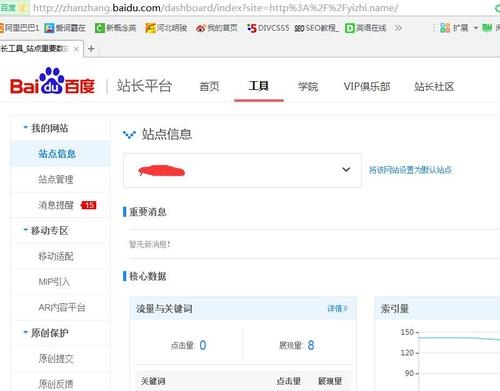The width and height of the screenshot is (500, 391).
Task: Close the 站长工具 browser tab
Action: point(76,49)
